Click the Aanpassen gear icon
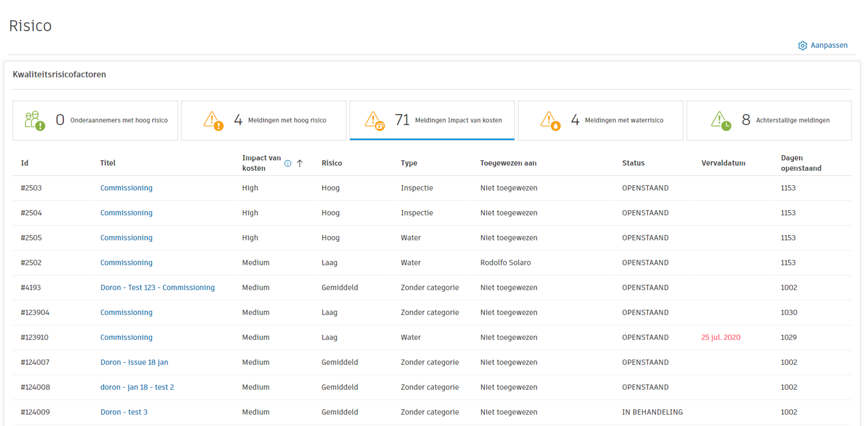This screenshot has width=868, height=426. pos(802,46)
